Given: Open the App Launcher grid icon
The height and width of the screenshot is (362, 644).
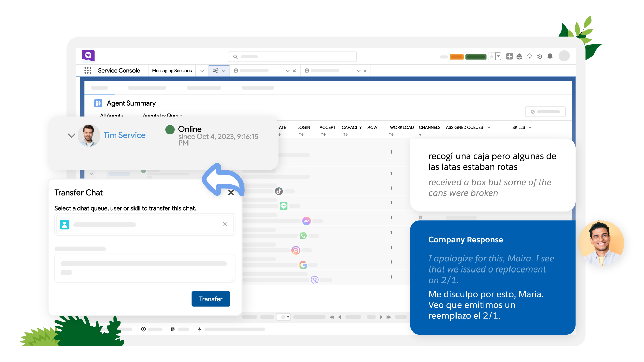Looking at the screenshot, I should pyautogui.click(x=88, y=70).
